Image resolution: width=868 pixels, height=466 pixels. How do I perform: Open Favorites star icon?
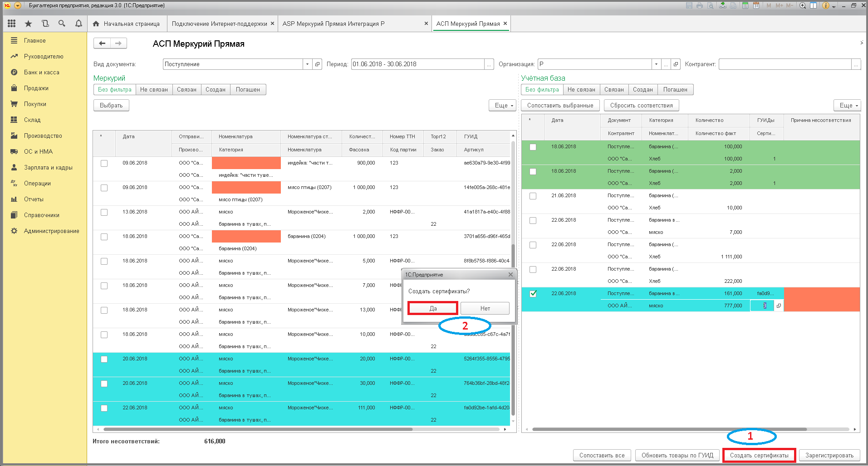28,24
